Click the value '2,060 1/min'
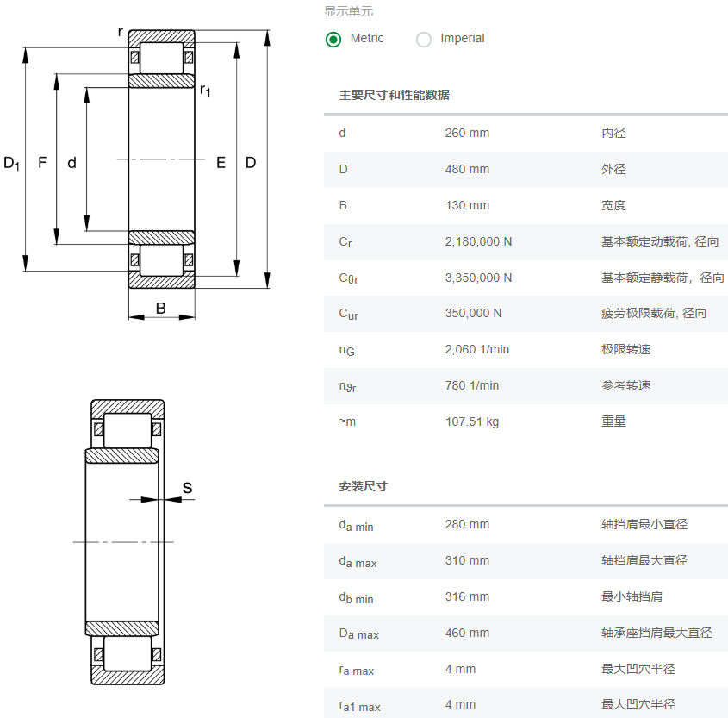The height and width of the screenshot is (718, 728). click(x=476, y=349)
